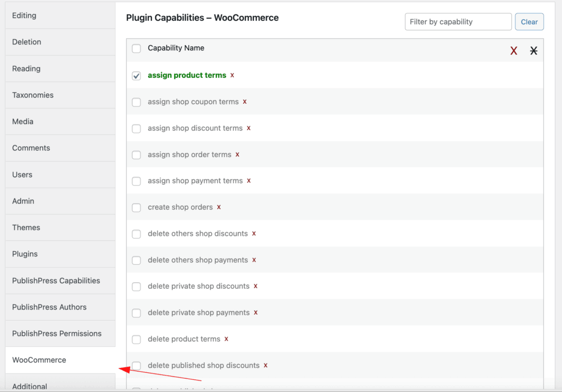
Task: Open the Users tab
Action: 60,175
